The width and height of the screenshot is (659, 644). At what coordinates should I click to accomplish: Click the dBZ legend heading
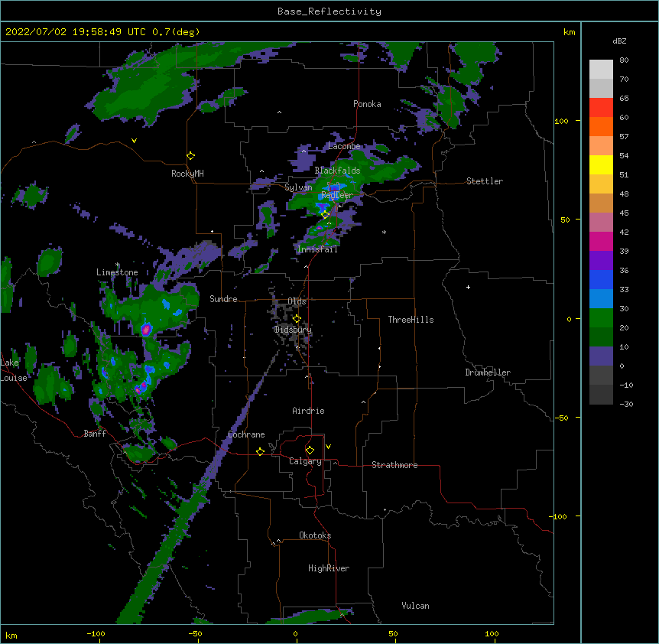(x=619, y=41)
